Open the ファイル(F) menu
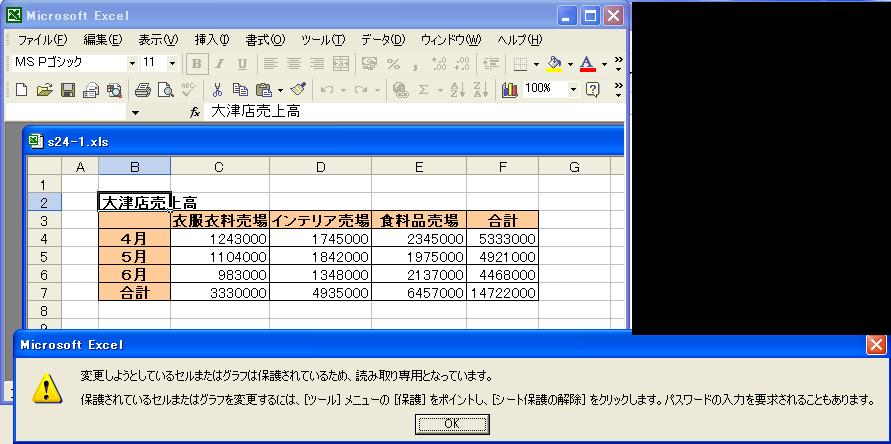The height and width of the screenshot is (444, 891). coord(42,40)
